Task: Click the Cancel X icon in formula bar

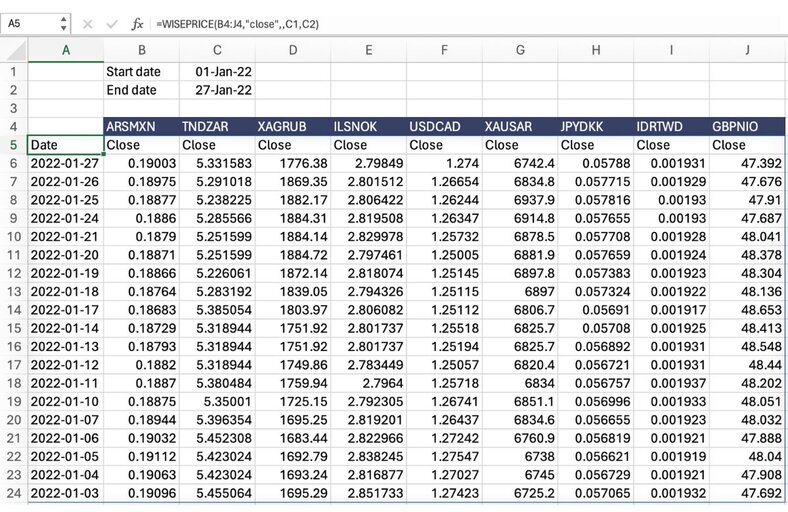Action: [x=87, y=22]
